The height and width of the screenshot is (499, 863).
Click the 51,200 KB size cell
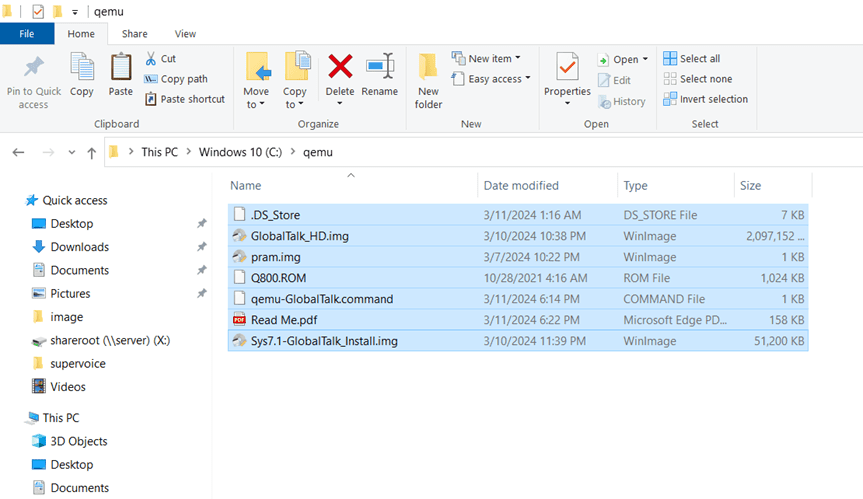click(779, 341)
